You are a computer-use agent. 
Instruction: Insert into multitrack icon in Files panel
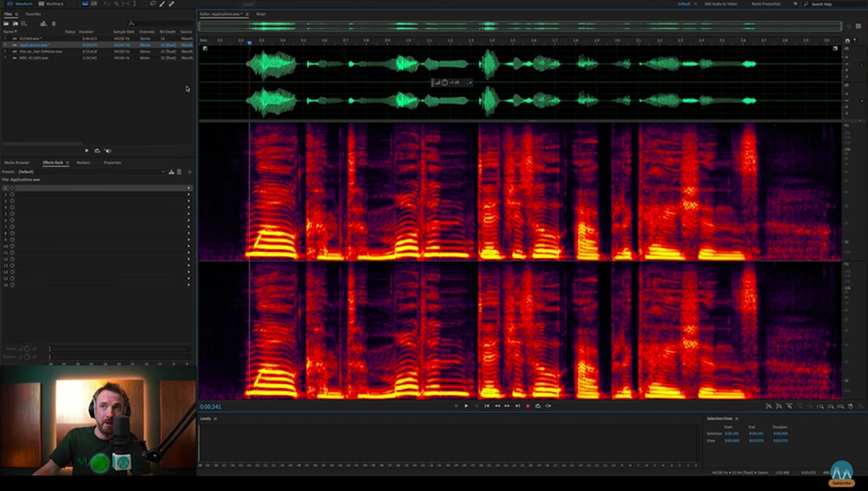(x=43, y=23)
